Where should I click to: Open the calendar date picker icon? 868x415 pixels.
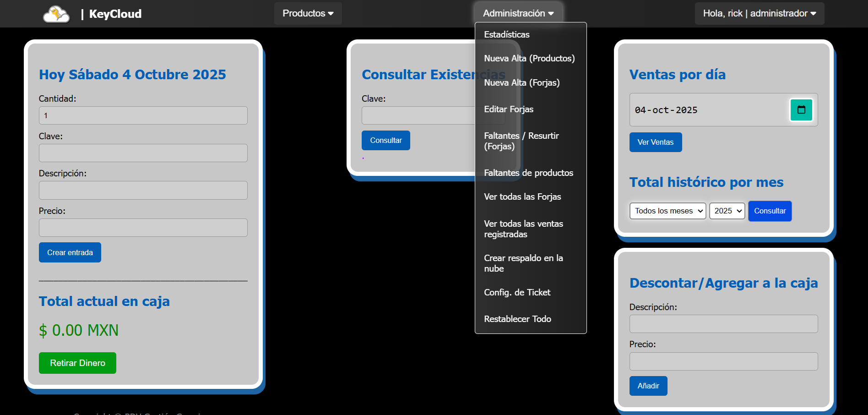point(801,110)
